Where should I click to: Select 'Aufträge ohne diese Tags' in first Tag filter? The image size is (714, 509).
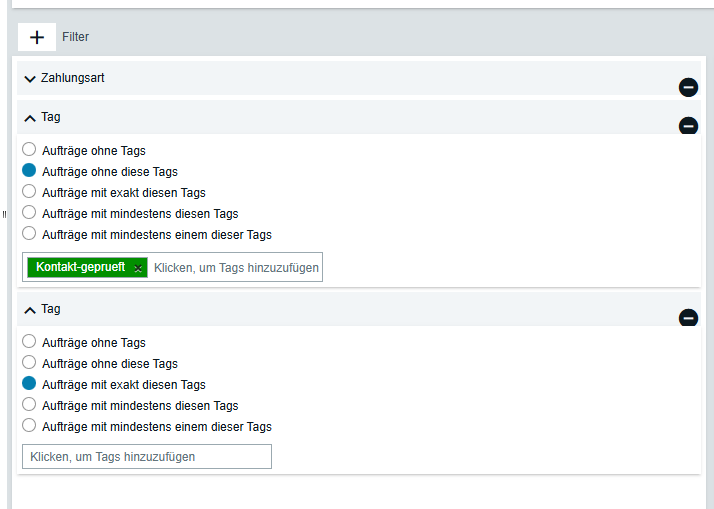(29, 171)
